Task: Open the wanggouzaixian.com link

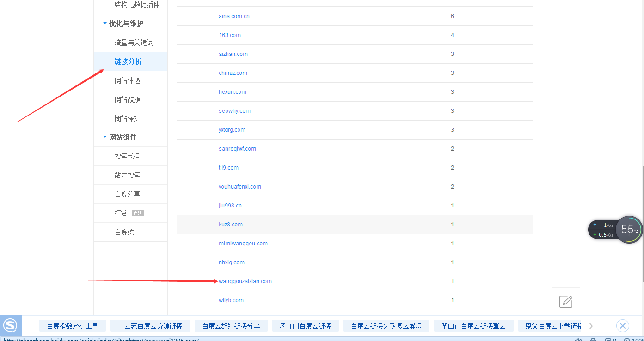Action: pyautogui.click(x=245, y=281)
